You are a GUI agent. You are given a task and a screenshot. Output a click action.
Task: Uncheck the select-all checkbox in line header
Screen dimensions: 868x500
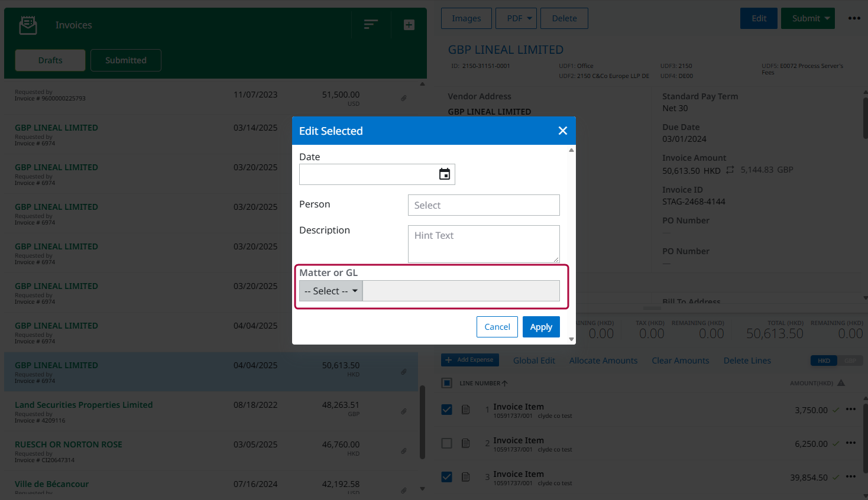point(446,383)
